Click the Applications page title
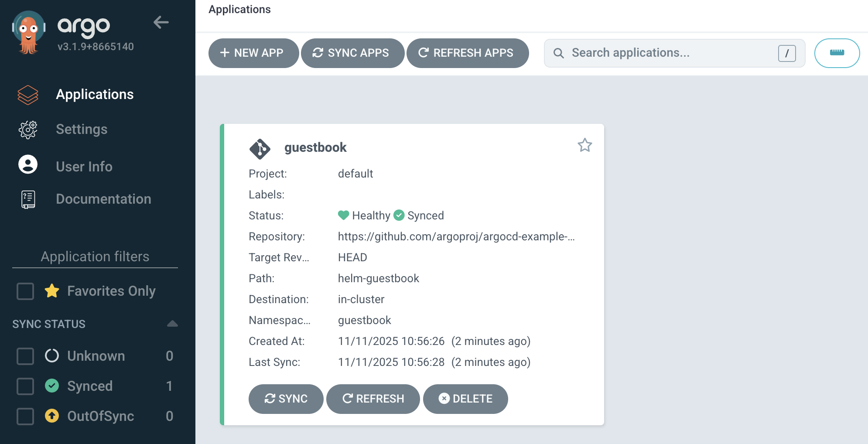The height and width of the screenshot is (444, 868). 239,9
